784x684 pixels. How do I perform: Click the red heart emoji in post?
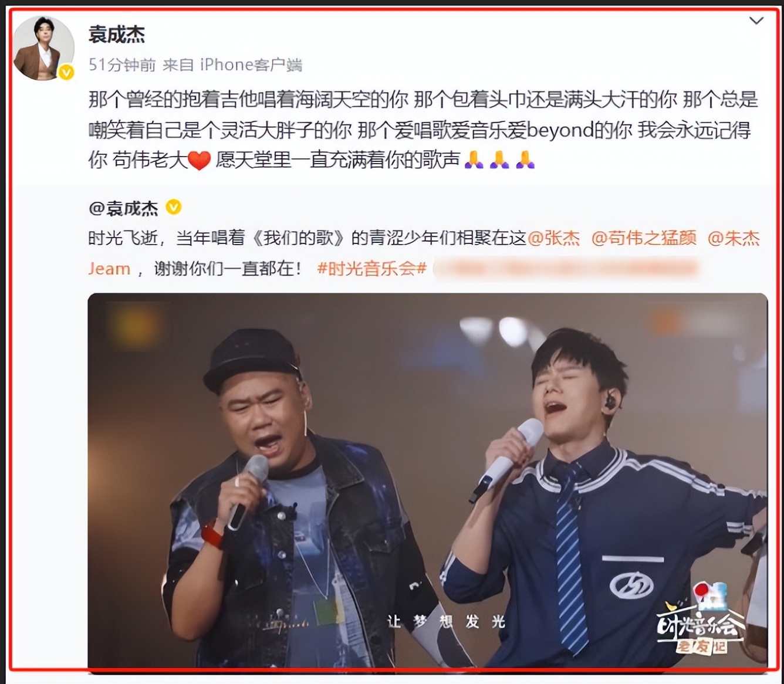click(199, 160)
